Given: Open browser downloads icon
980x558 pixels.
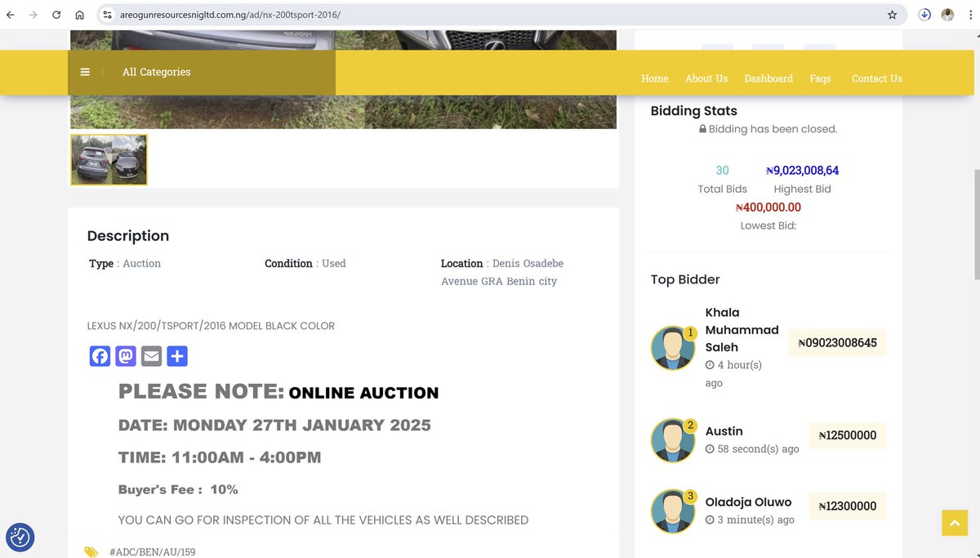Looking at the screenshot, I should [x=924, y=15].
